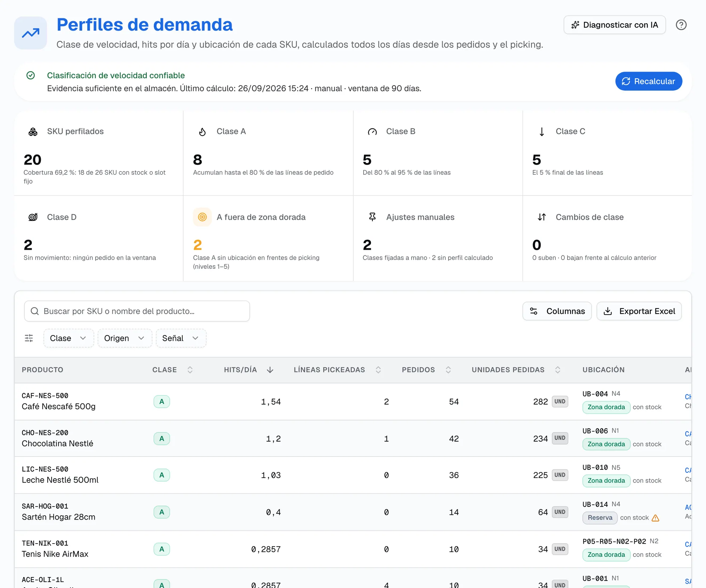Click the Ubicación column header
Image resolution: width=706 pixels, height=588 pixels.
click(x=604, y=370)
